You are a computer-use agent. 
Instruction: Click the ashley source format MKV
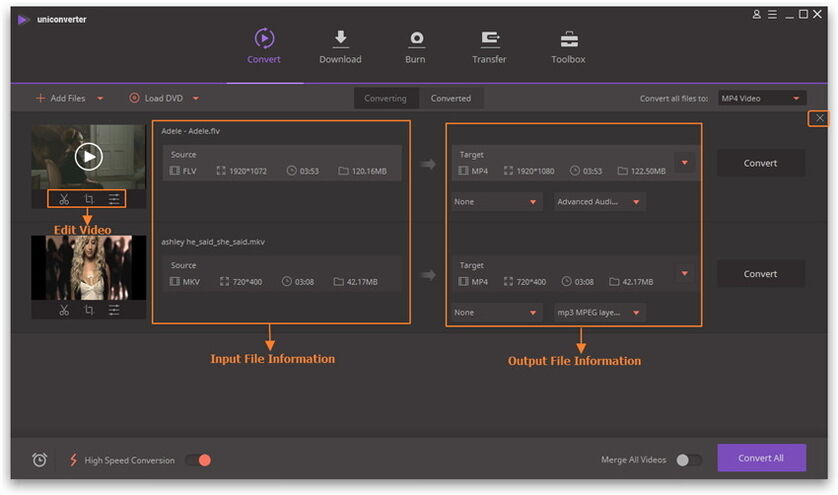[184, 282]
